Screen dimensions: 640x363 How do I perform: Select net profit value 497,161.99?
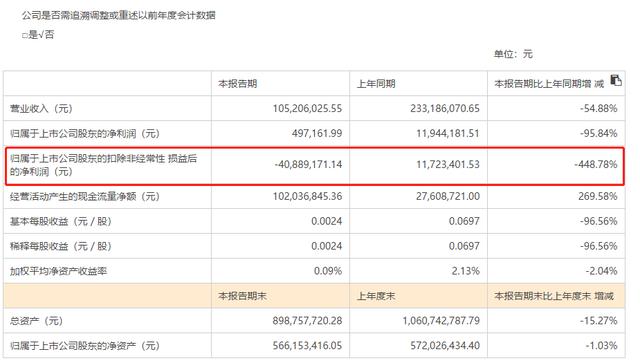pos(317,134)
